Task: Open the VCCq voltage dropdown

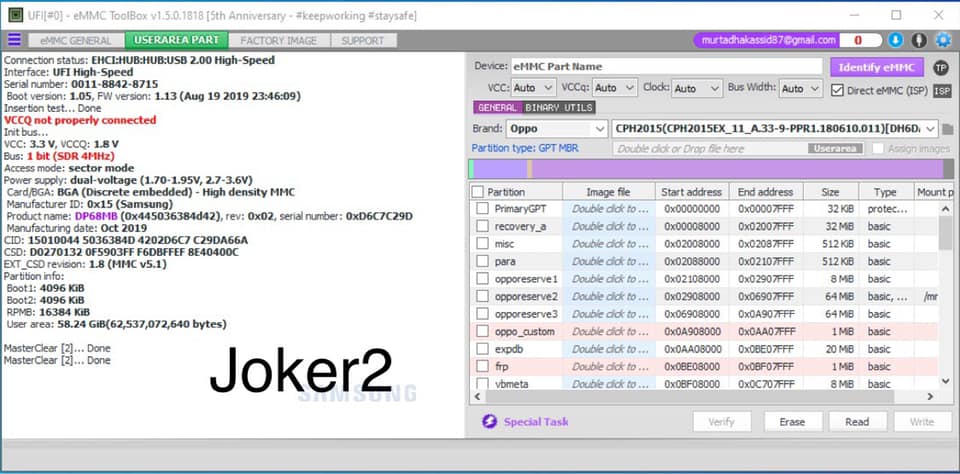Action: tap(615, 88)
